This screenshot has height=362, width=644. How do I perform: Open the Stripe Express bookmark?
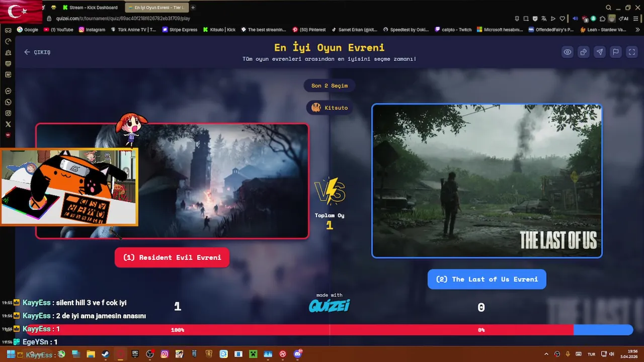[180, 30]
